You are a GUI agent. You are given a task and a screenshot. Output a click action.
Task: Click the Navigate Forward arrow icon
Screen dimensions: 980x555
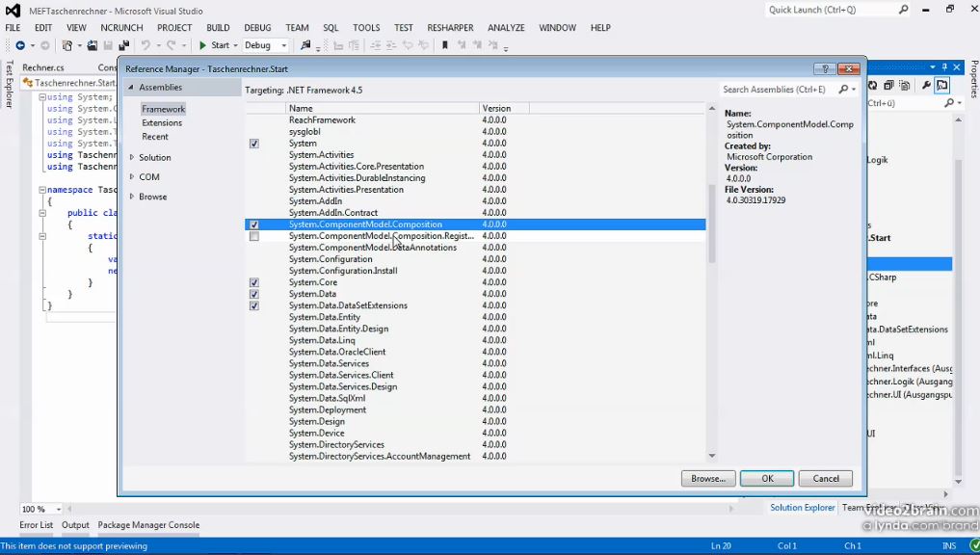point(45,45)
